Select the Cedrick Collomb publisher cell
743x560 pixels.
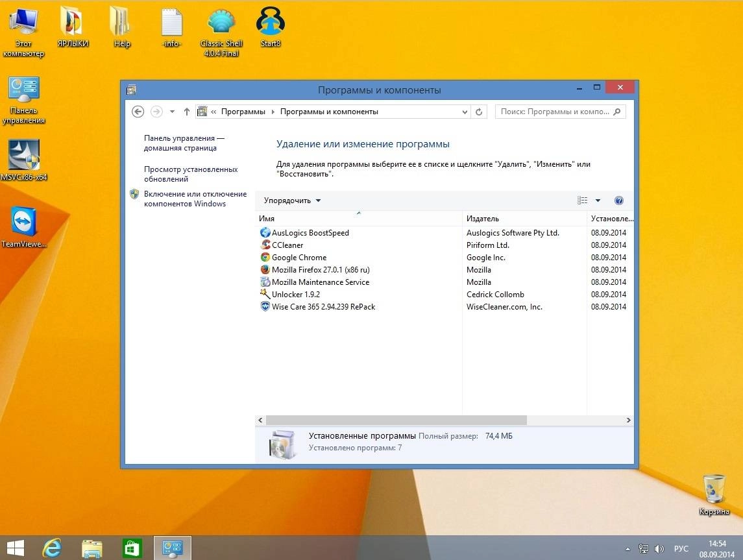[x=495, y=294]
